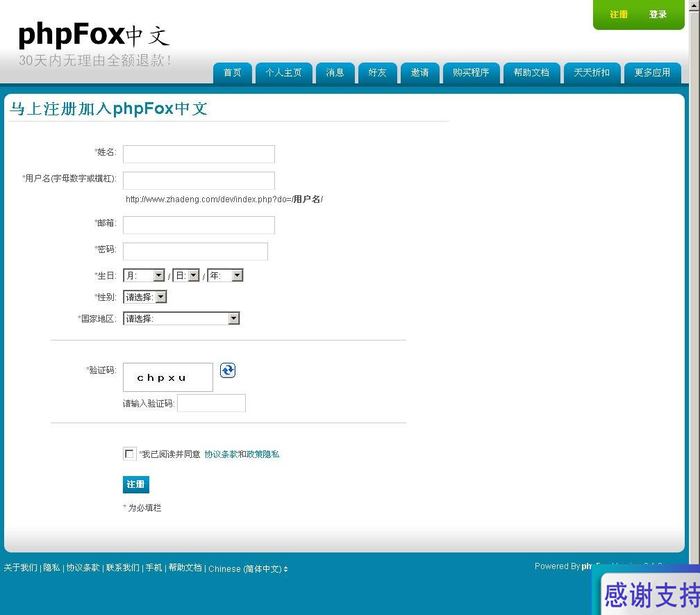Click the footer 隐私 link
700x615 pixels.
(x=51, y=568)
